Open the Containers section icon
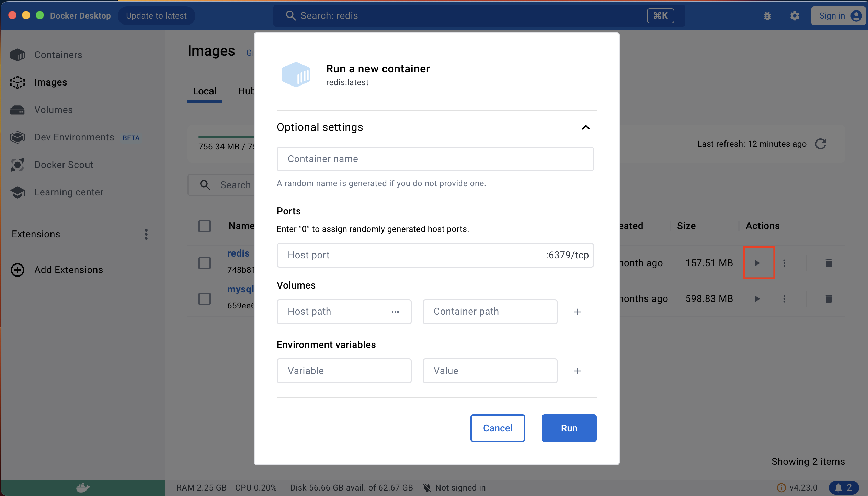 18,55
